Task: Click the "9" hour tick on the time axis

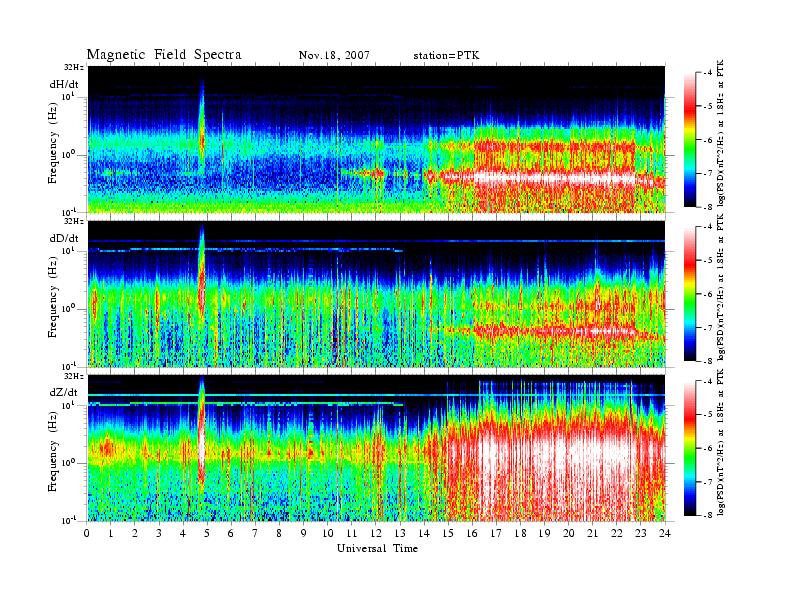Action: click(304, 533)
